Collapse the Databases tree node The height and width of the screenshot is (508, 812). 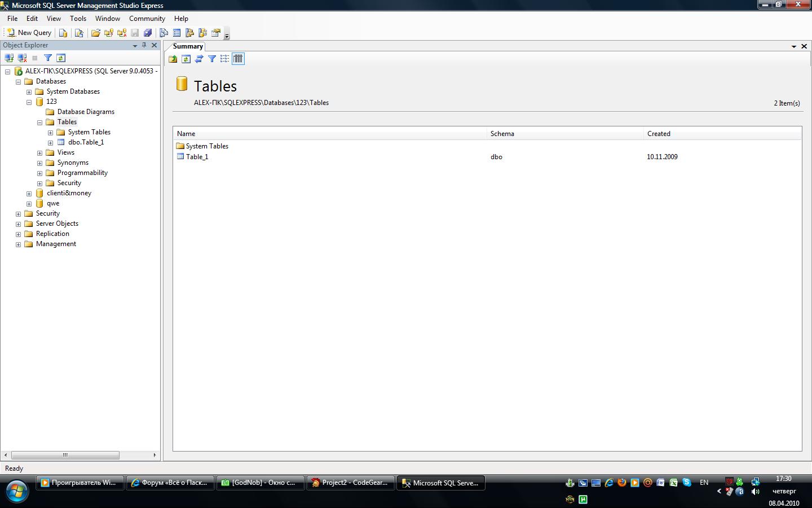click(x=19, y=81)
